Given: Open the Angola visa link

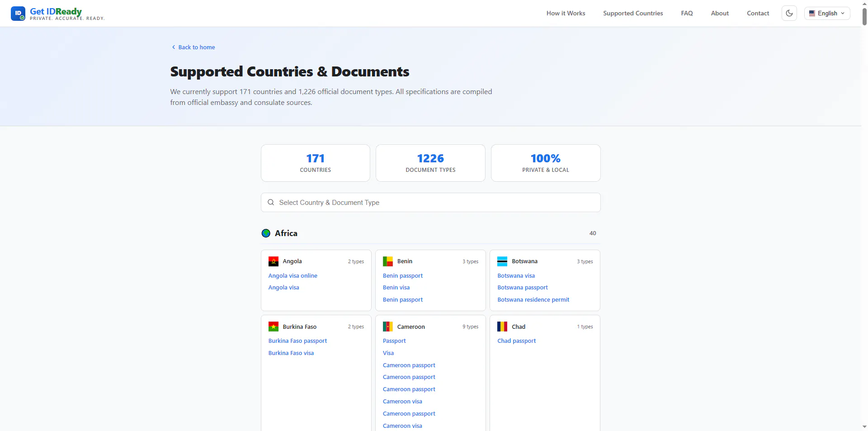Looking at the screenshot, I should point(283,288).
